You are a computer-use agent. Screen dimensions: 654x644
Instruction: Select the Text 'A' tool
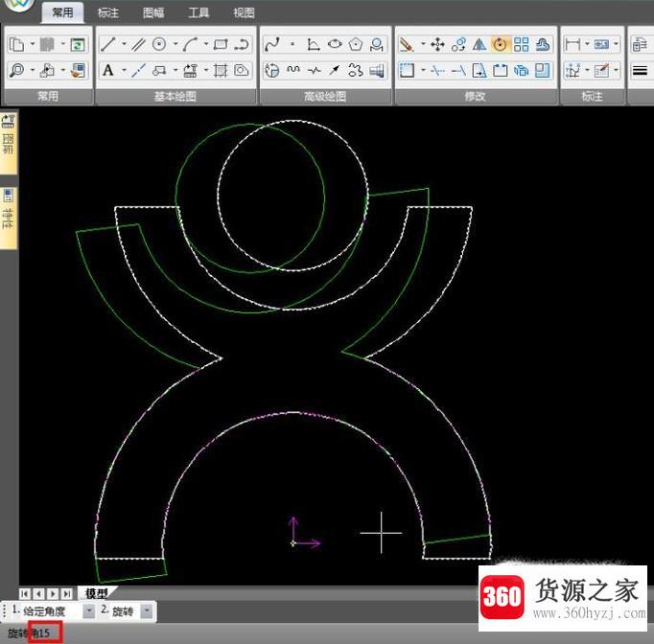coord(108,70)
